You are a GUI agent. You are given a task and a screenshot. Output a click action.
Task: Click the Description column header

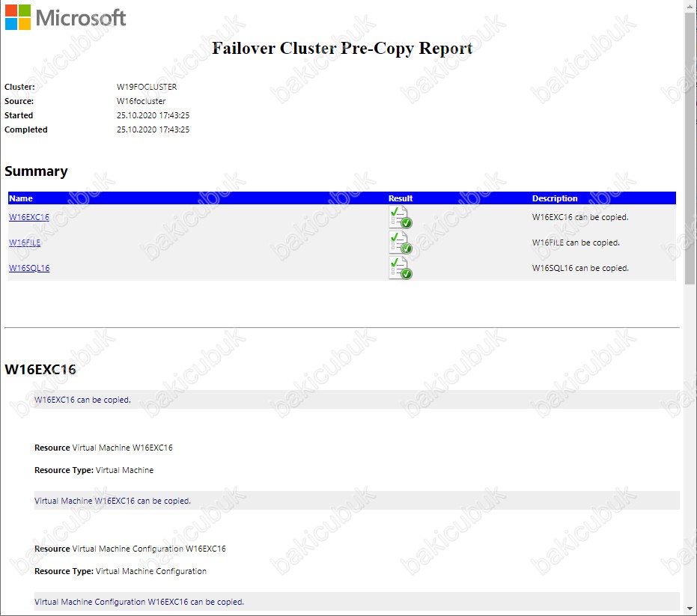point(555,198)
